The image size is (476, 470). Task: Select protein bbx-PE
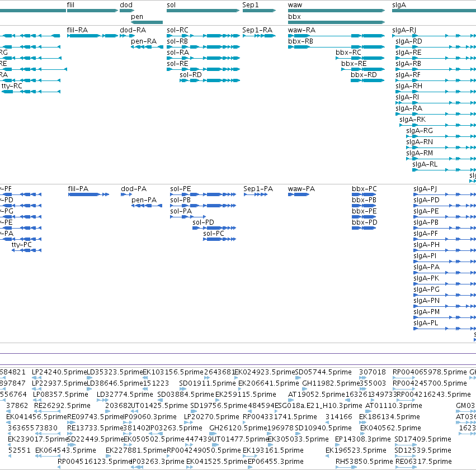(364, 217)
